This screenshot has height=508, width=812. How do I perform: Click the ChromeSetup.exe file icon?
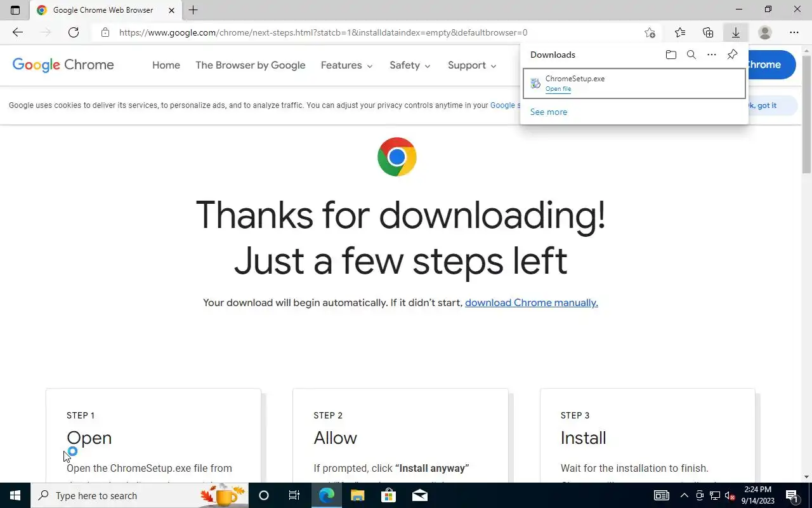tap(535, 84)
